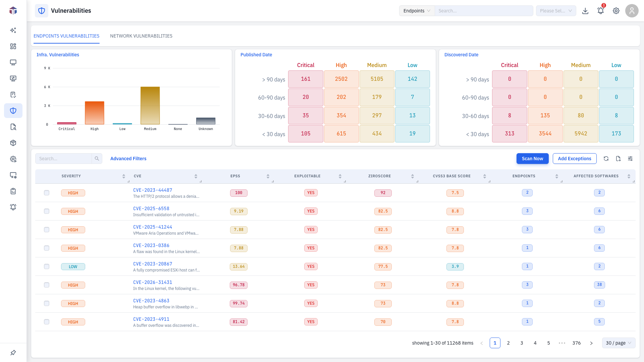Go to next page arrow

pyautogui.click(x=591, y=343)
